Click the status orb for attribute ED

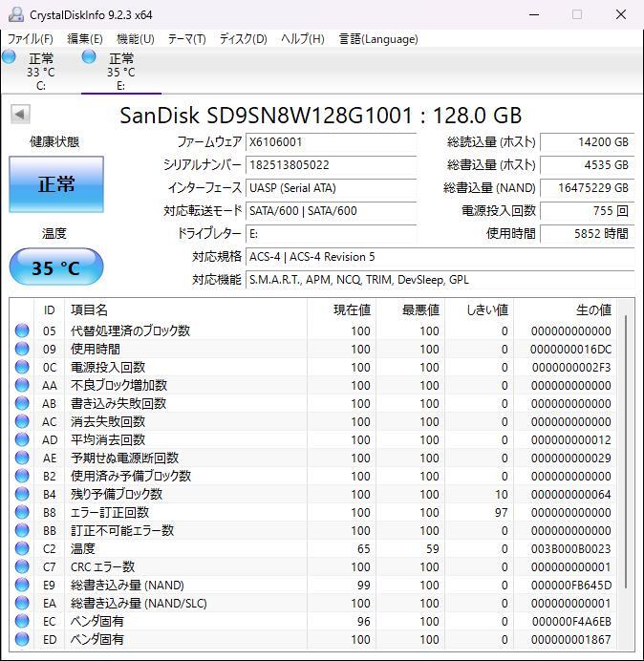(x=22, y=639)
